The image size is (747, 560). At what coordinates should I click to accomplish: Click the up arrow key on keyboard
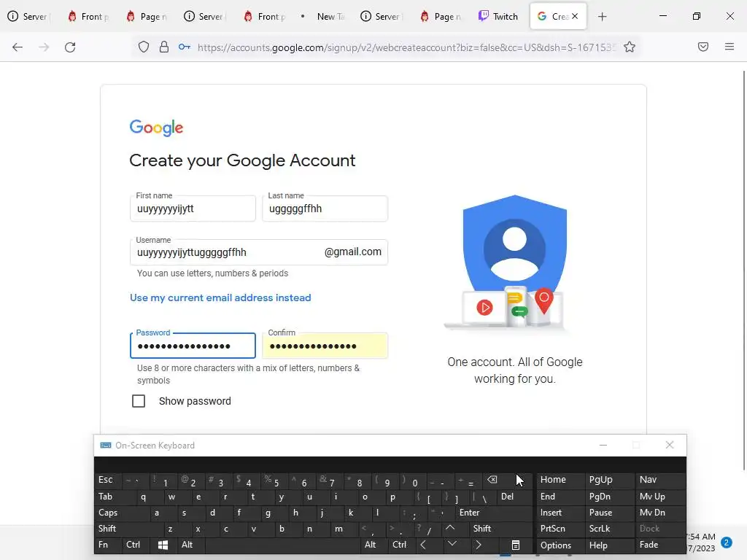pyautogui.click(x=450, y=528)
